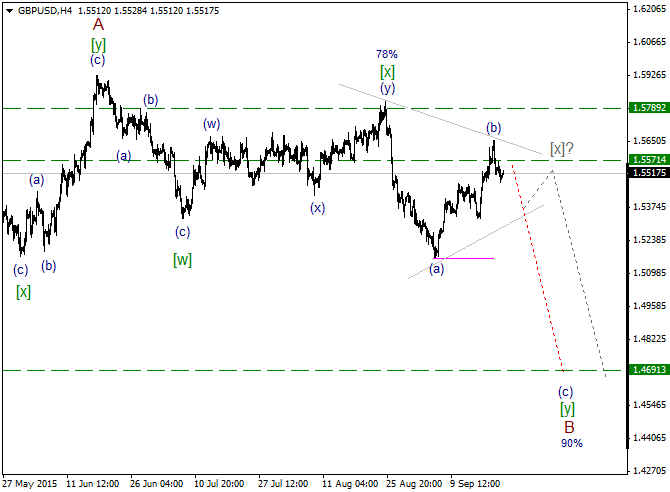Click the blue (c) label above green [w]
This screenshot has width=670, height=492.
click(x=182, y=232)
